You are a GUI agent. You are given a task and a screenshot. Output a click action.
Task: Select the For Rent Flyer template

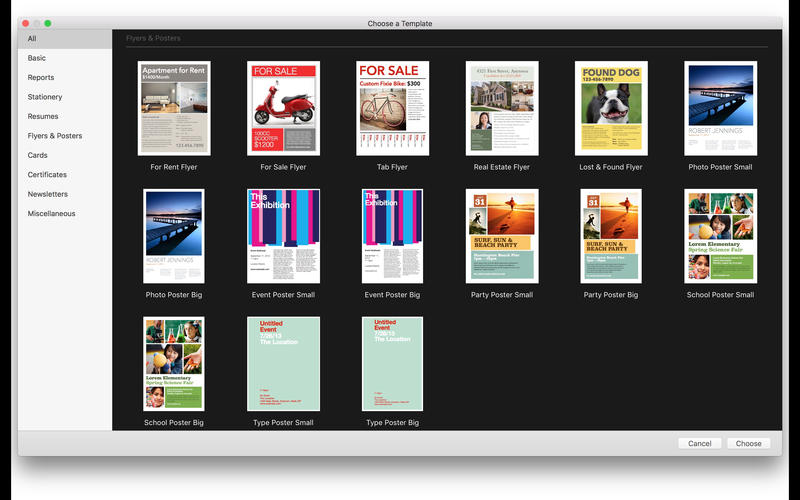[x=174, y=108]
